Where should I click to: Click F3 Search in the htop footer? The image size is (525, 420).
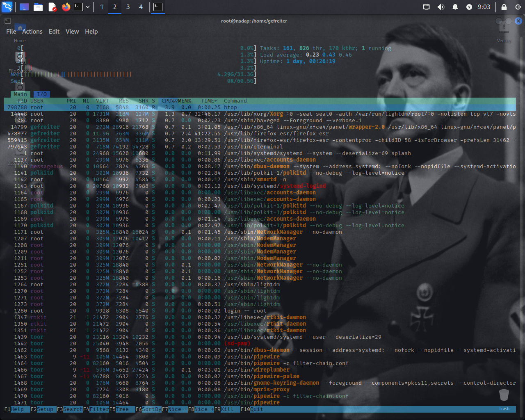70,409
